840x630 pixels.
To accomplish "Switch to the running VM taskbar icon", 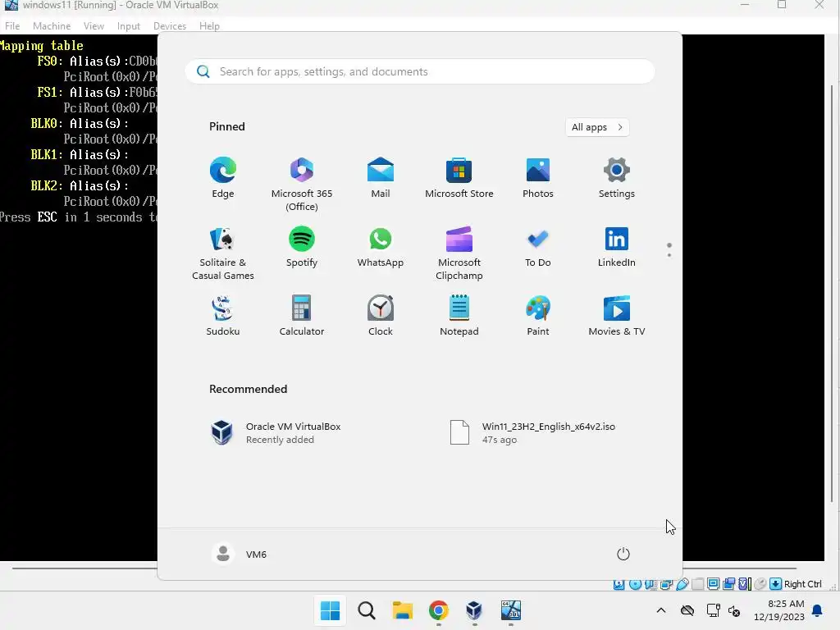I will pos(510,610).
